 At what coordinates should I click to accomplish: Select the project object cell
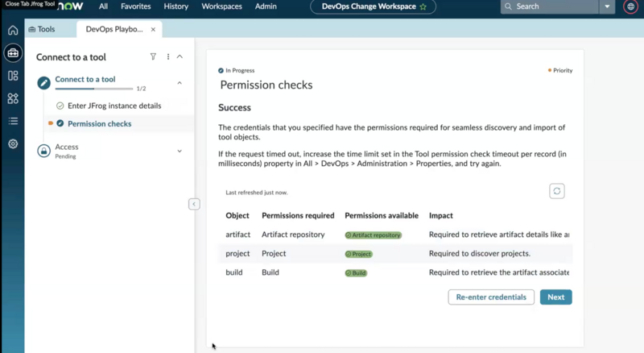tap(237, 253)
